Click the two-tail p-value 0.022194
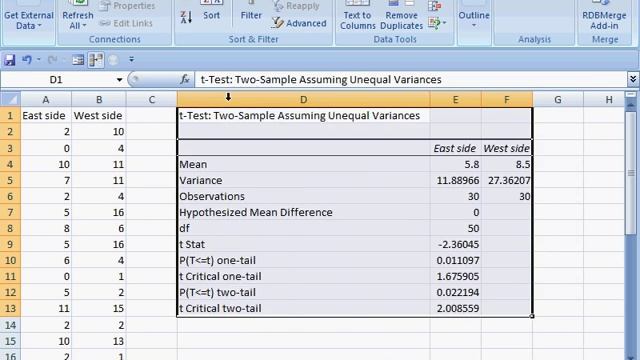The width and height of the screenshot is (640, 360). (x=456, y=292)
